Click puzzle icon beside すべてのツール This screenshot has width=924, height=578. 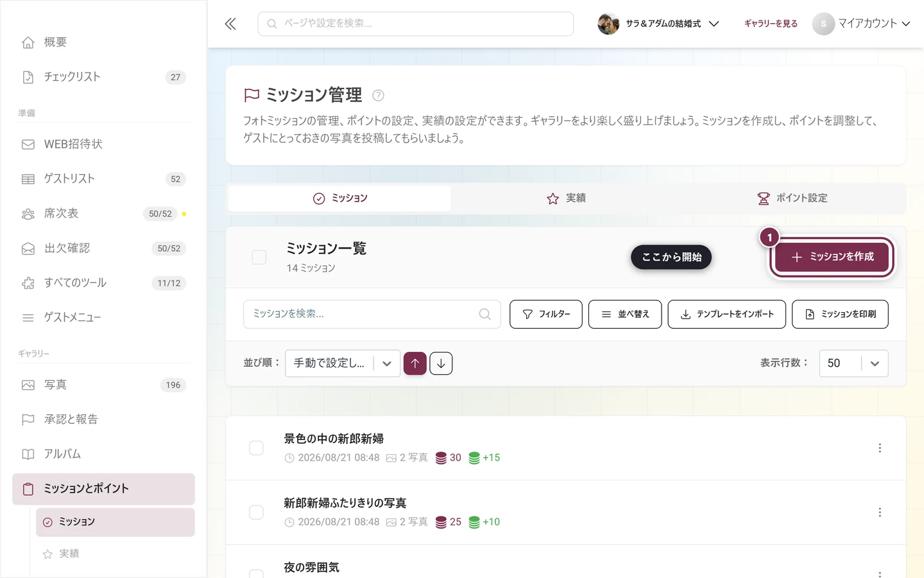pos(28,283)
